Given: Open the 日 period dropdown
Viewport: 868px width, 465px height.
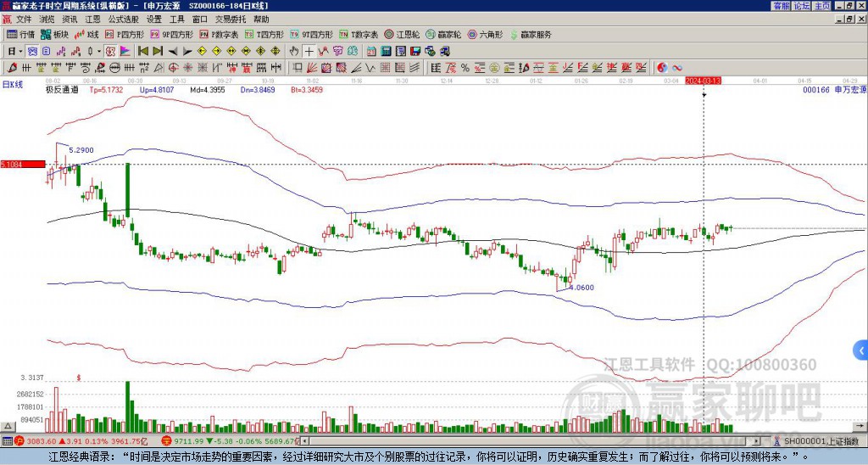Looking at the screenshot, I should pyautogui.click(x=15, y=52).
